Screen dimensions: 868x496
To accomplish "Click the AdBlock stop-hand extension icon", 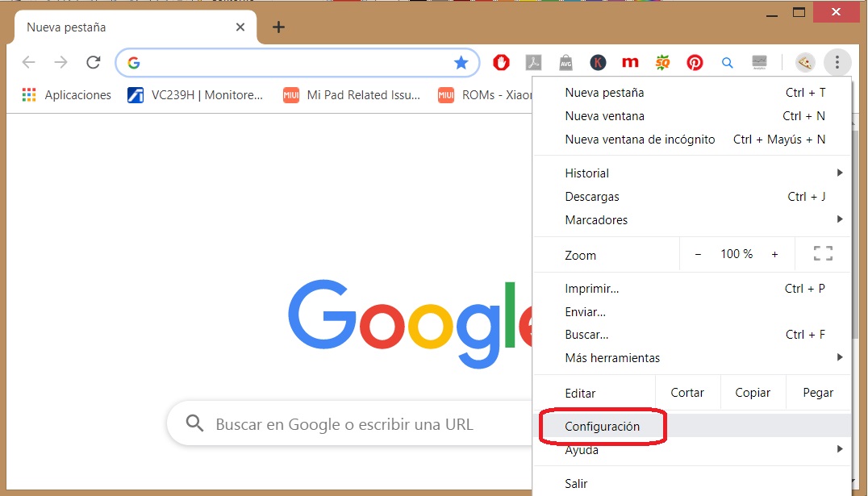I will (x=502, y=62).
